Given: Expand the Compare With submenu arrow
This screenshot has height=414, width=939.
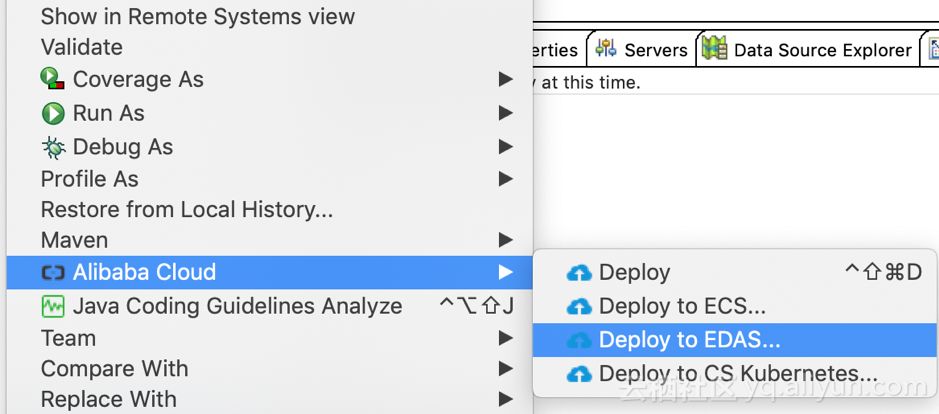Looking at the screenshot, I should pos(506,369).
